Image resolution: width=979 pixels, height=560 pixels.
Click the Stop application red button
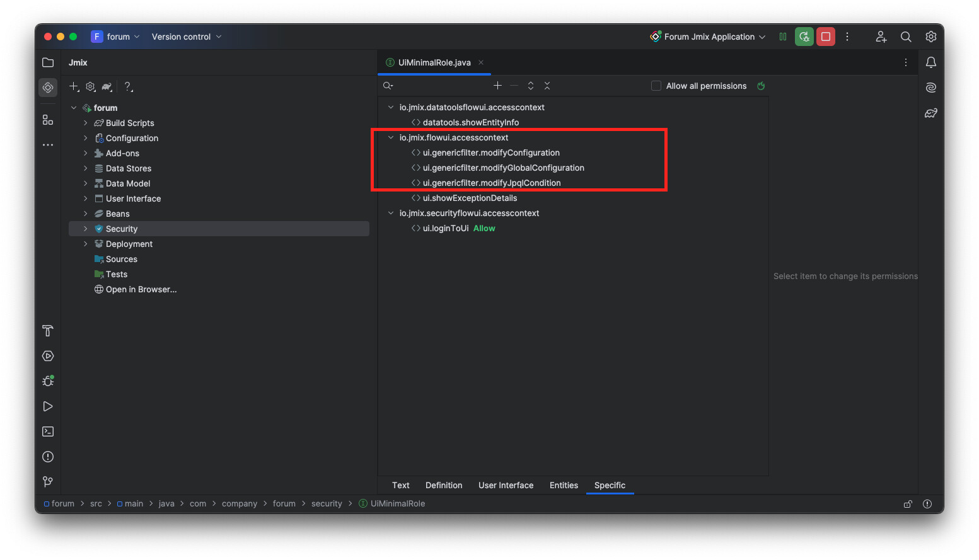(x=826, y=37)
